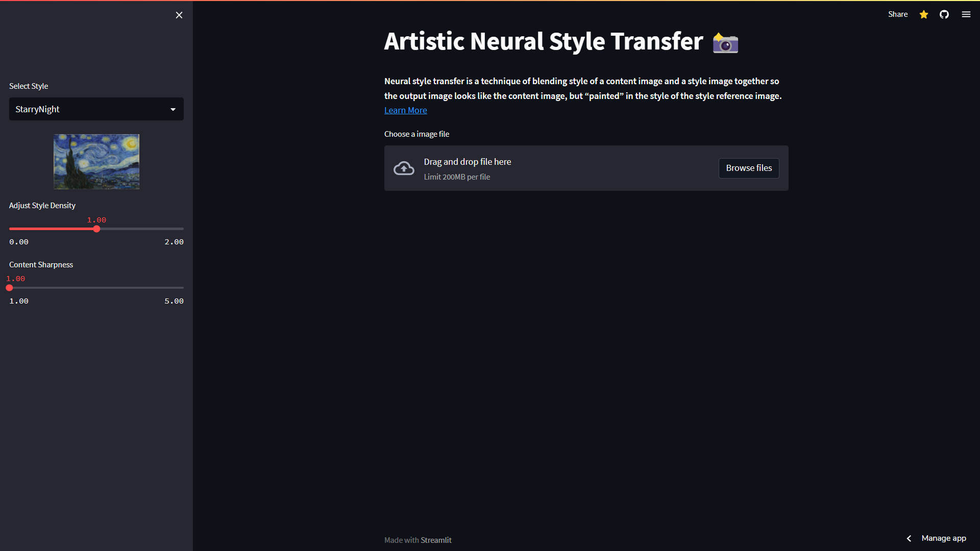
Task: Click the Manage app chevron arrow
Action: [x=909, y=538]
